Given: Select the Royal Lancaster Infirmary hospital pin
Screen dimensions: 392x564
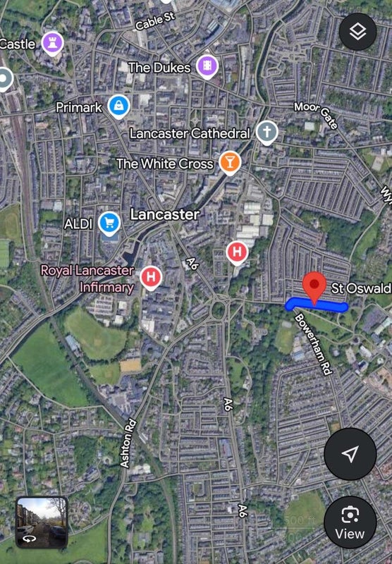Looking at the screenshot, I should [x=151, y=278].
